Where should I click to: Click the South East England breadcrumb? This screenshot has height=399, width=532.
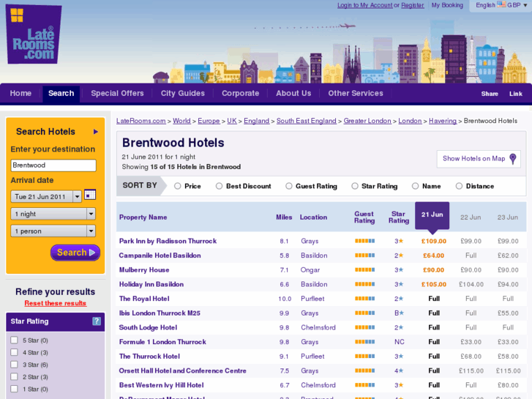click(307, 121)
